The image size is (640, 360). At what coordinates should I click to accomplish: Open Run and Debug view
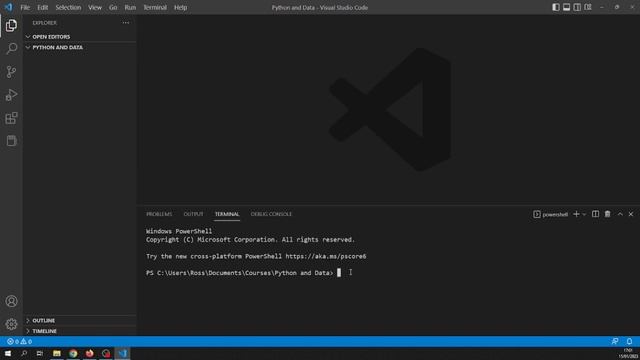pyautogui.click(x=11, y=95)
